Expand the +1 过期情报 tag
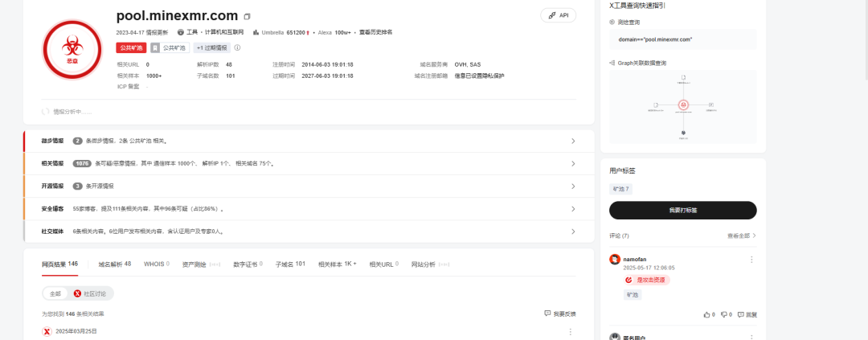The height and width of the screenshot is (340, 868). 212,48
